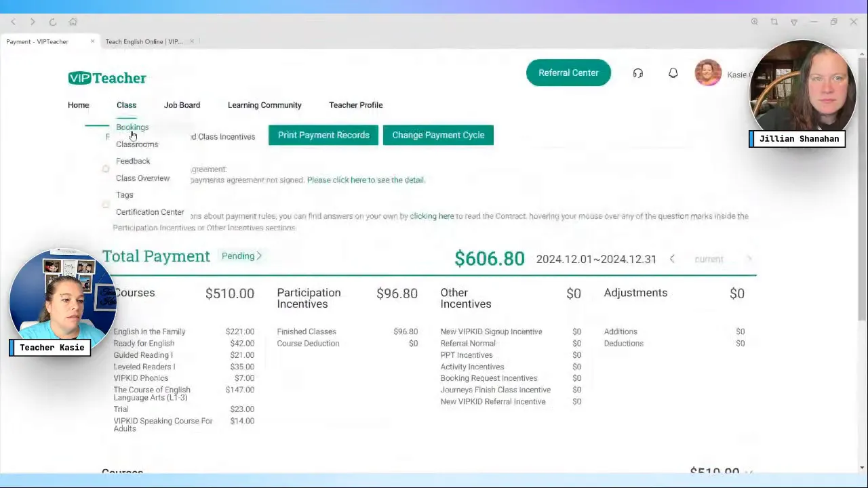This screenshot has width=868, height=488.
Task: Click the 'current' period label
Action: pyautogui.click(x=709, y=259)
